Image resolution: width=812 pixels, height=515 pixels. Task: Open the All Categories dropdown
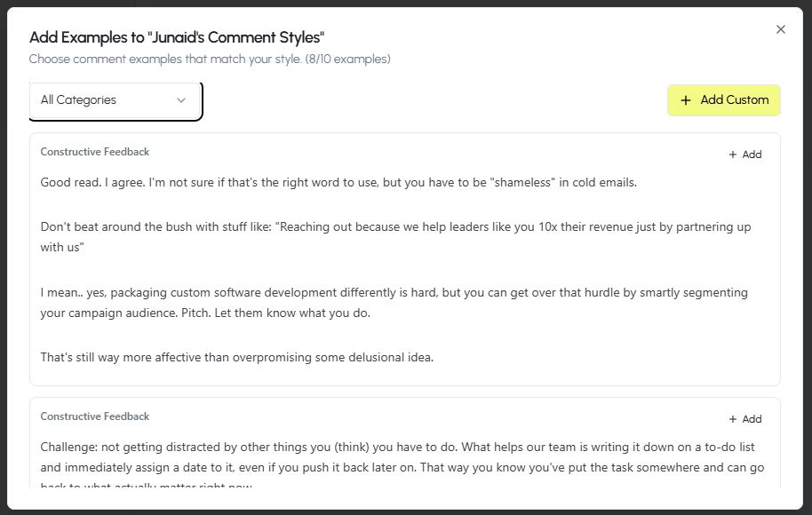pyautogui.click(x=115, y=100)
